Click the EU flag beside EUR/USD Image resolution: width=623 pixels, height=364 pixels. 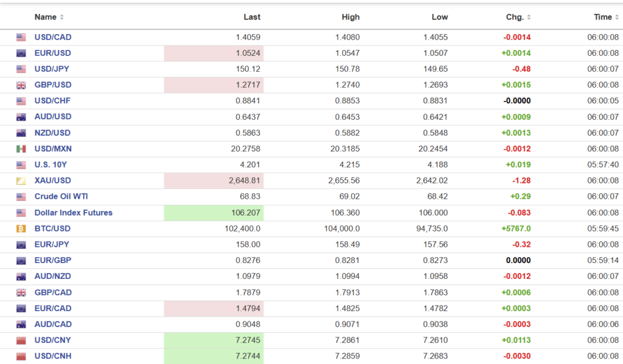point(21,53)
